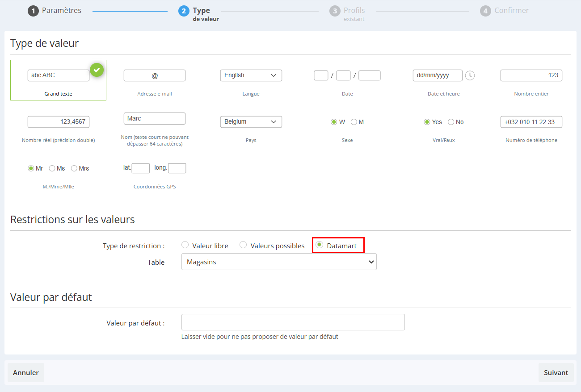Click the Date et heure label
Image resolution: width=581 pixels, height=392 pixels.
coord(444,94)
